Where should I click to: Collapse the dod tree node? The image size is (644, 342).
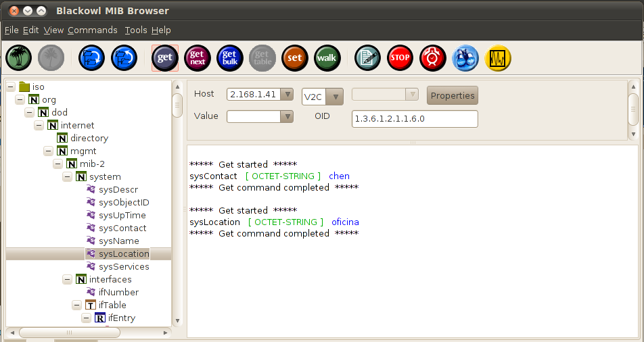[29, 112]
